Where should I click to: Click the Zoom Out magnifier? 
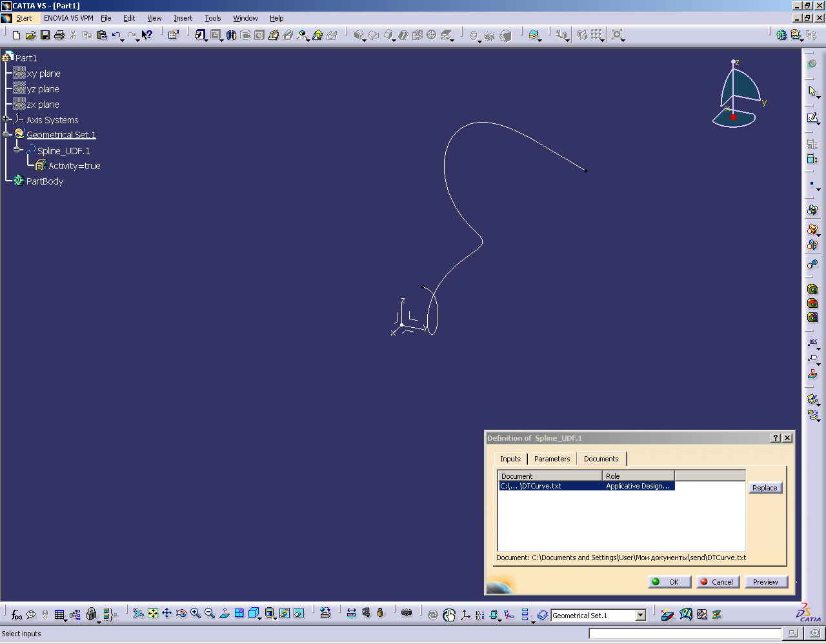[x=210, y=614]
